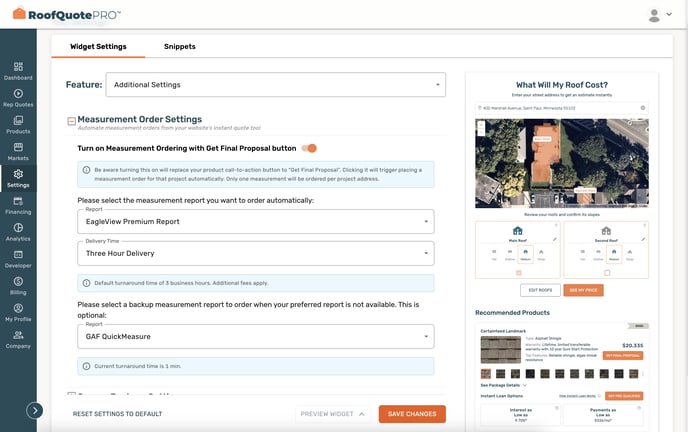
Task: Click Get Final Proposal button
Action: click(x=623, y=355)
